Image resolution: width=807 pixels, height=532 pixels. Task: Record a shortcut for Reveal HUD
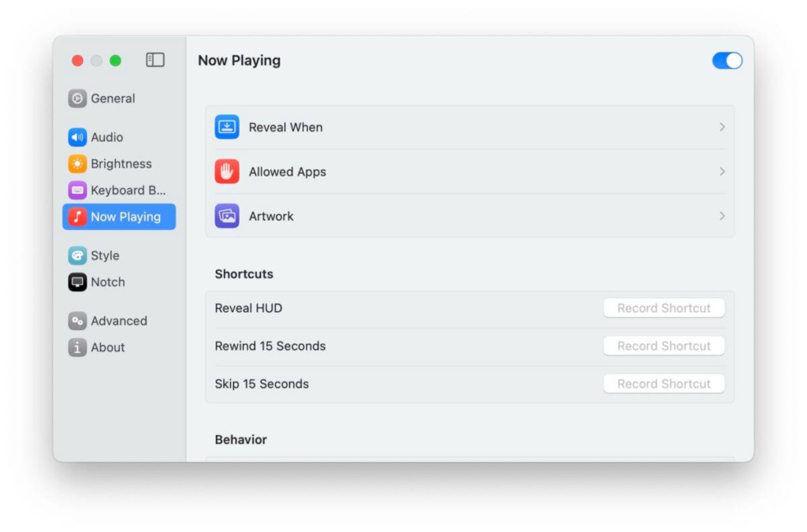pos(664,307)
